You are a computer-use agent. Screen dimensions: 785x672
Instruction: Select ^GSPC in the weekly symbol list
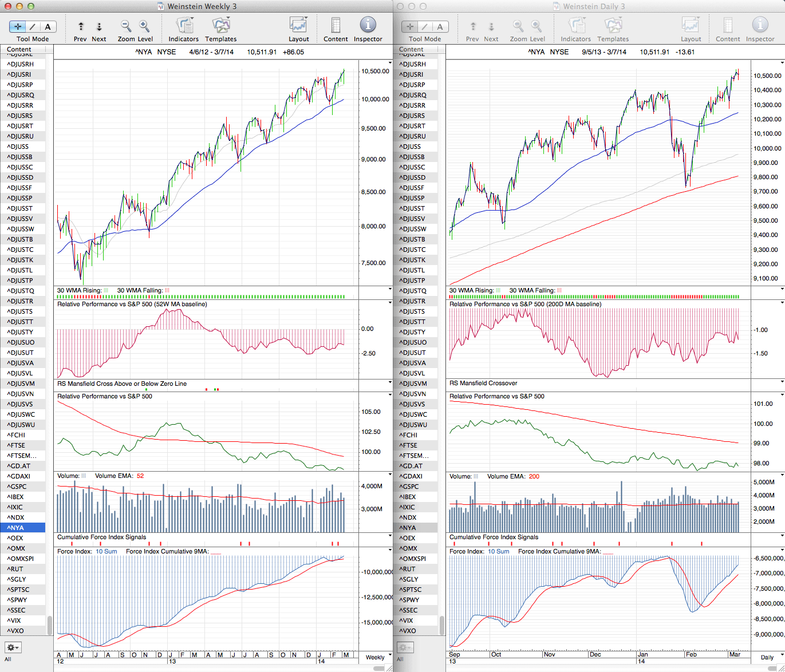coord(17,487)
